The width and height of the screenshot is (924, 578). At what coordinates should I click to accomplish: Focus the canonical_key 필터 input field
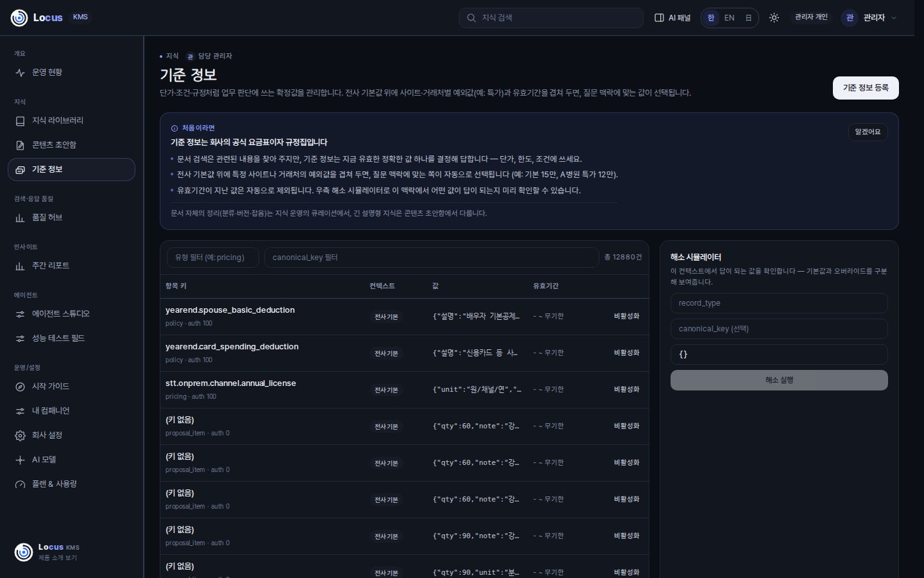click(x=431, y=258)
